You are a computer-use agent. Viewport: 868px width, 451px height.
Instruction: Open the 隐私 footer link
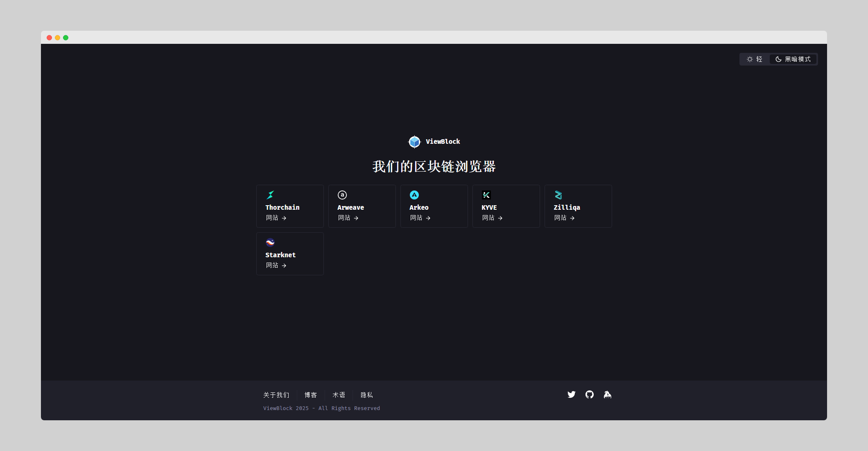coord(367,395)
